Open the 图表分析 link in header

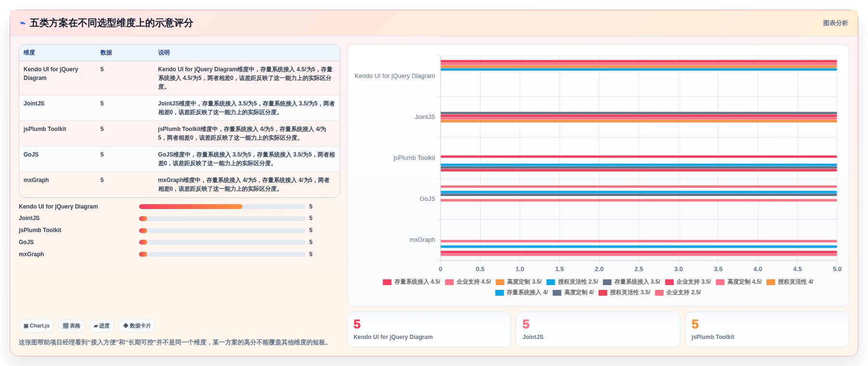click(835, 23)
